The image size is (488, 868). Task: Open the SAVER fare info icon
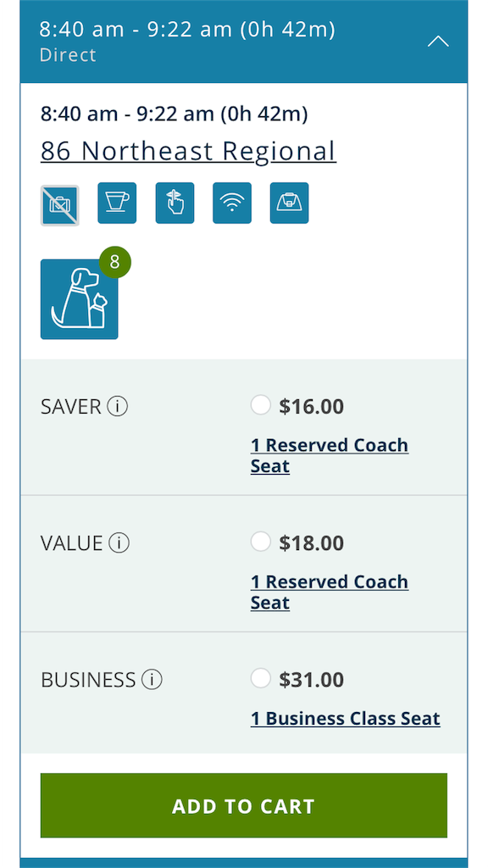117,407
